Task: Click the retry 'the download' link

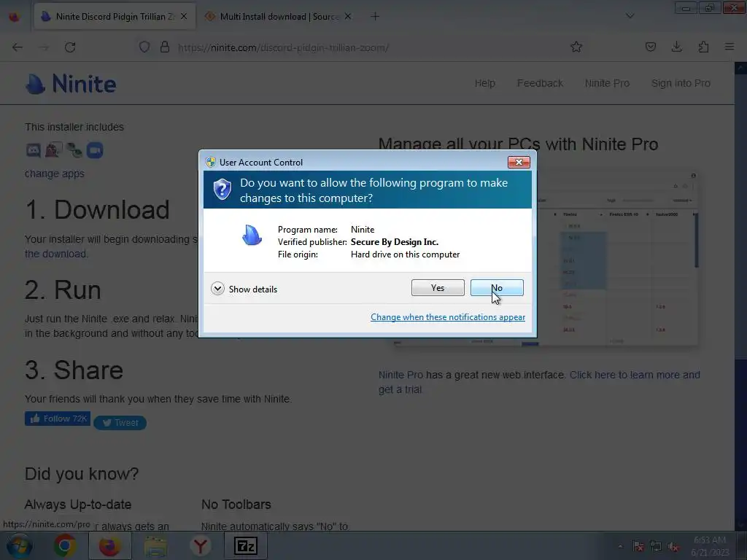Action: [55, 254]
